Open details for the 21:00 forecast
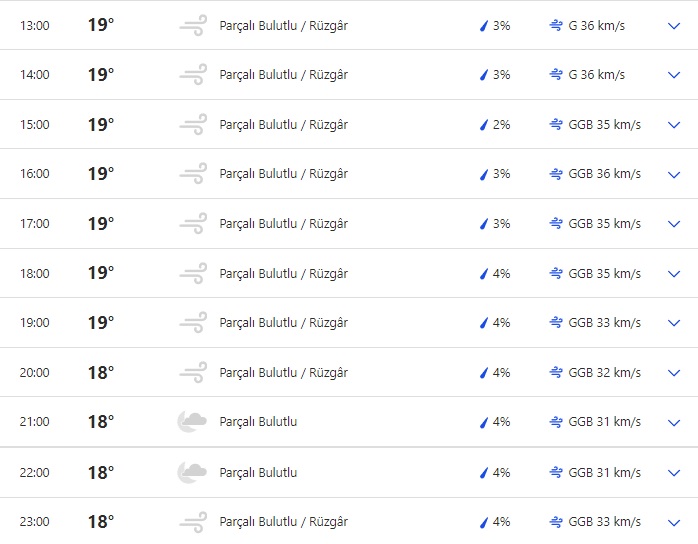 pyautogui.click(x=673, y=422)
